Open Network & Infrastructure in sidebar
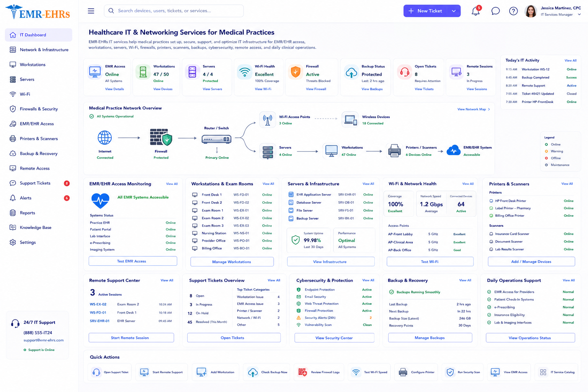This screenshot has height=392, width=588. 39,50
